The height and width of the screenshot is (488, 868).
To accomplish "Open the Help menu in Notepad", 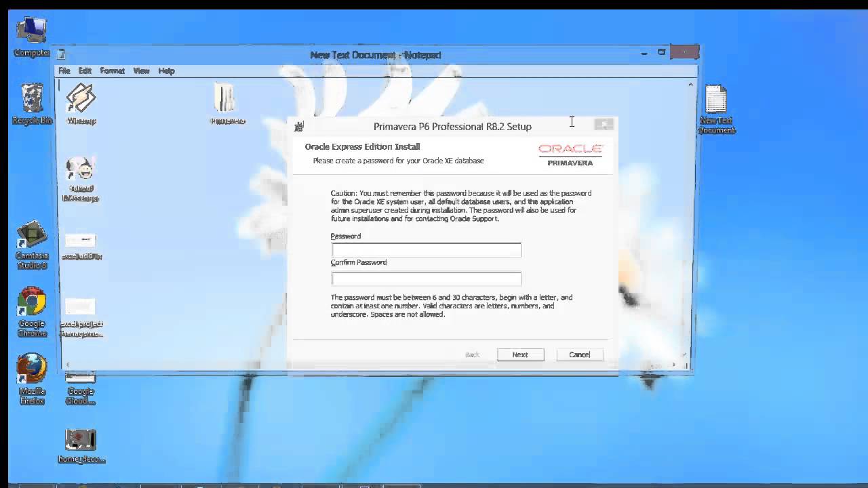I will 166,70.
